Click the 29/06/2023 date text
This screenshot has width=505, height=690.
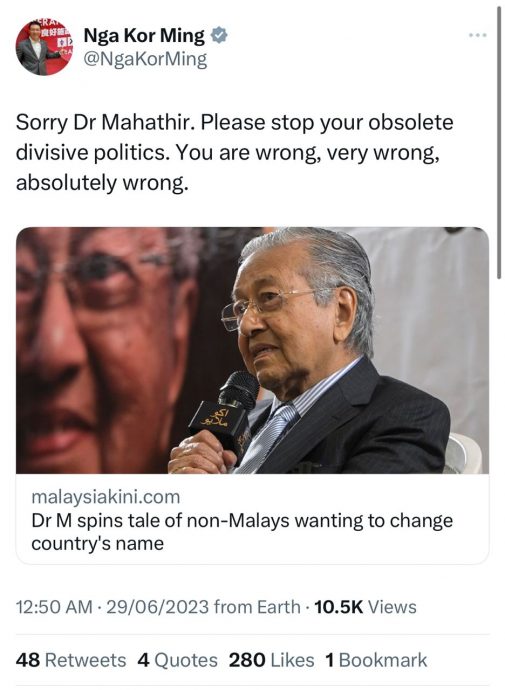tap(157, 607)
